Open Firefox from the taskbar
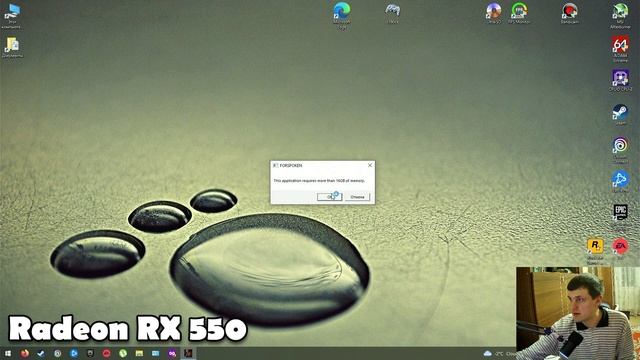640x360 pixels. pos(24,353)
